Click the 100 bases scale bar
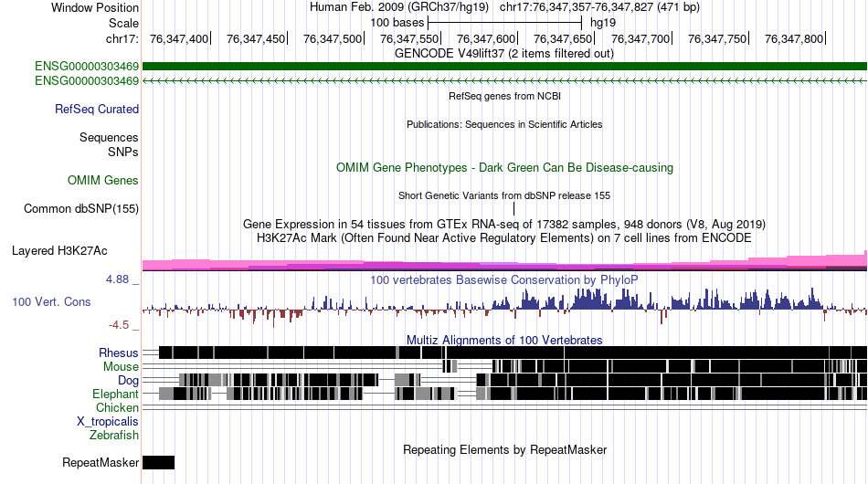868x484 pixels. tap(504, 23)
